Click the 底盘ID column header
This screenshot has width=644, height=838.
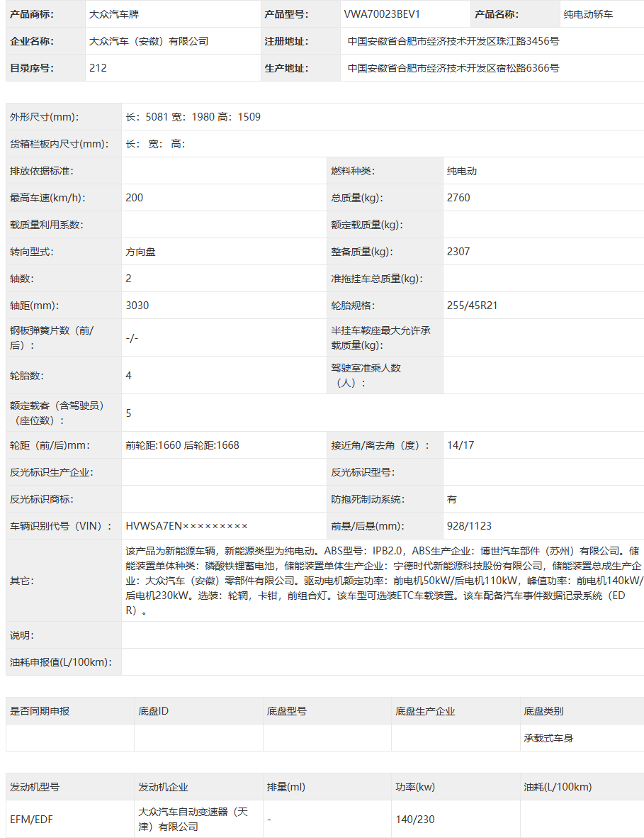point(153,711)
